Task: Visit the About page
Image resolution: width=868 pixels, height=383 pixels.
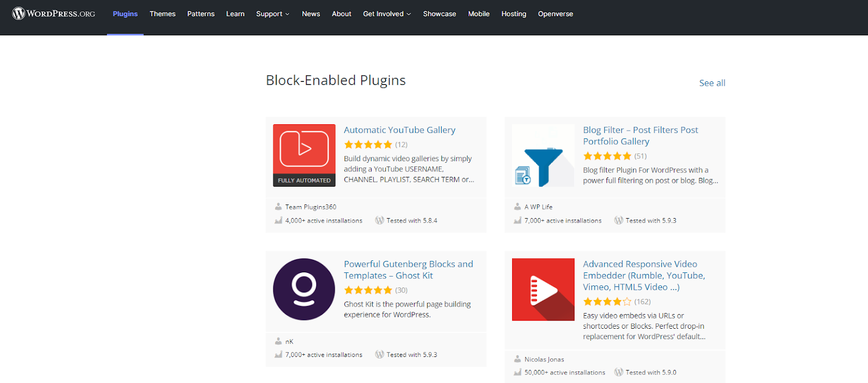Action: (x=342, y=14)
